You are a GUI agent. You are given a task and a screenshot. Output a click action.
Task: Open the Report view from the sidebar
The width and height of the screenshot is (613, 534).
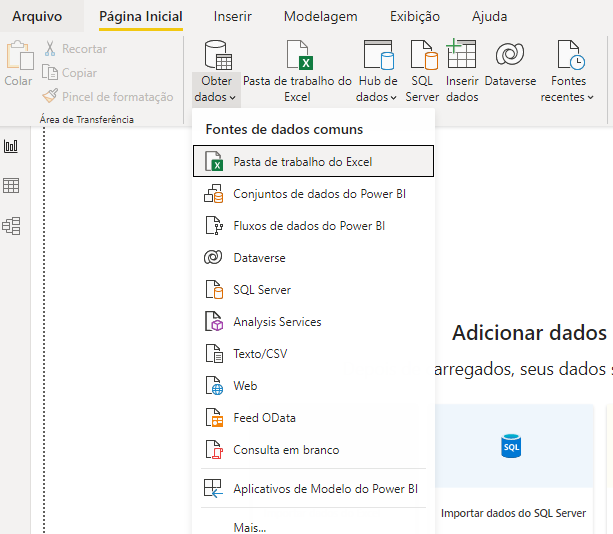click(x=11, y=146)
